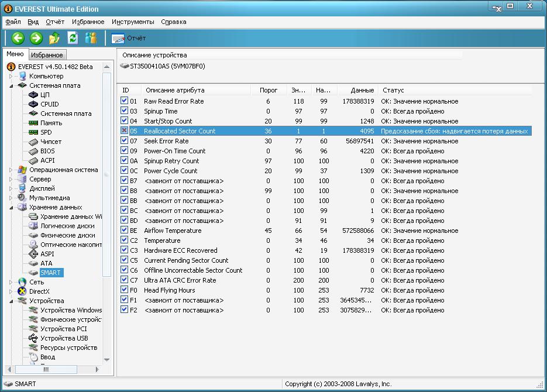Screen dimensions: 547x392
Task: Click the up-level folder toolbar icon
Action: click(x=54, y=38)
